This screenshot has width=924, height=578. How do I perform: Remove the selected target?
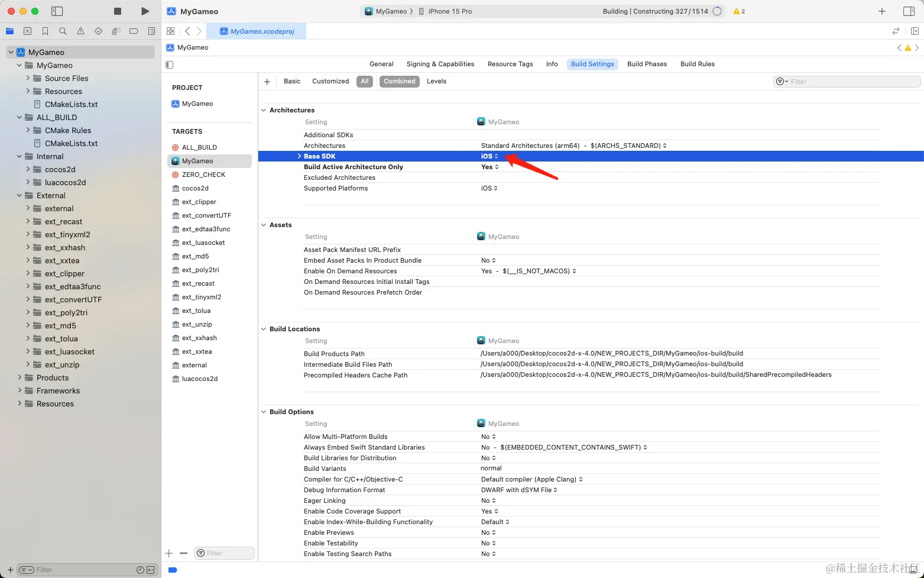[x=183, y=553]
